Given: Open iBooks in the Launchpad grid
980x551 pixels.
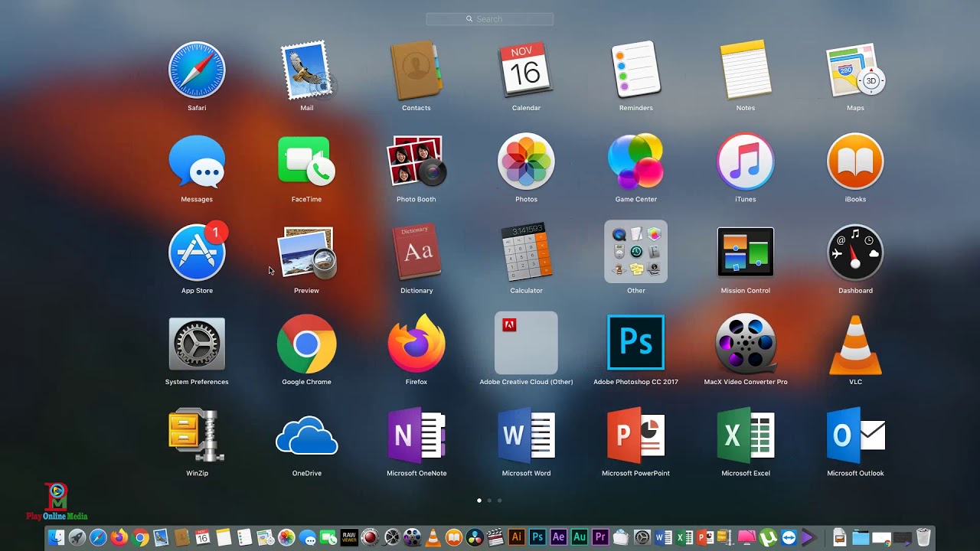Looking at the screenshot, I should (x=855, y=161).
